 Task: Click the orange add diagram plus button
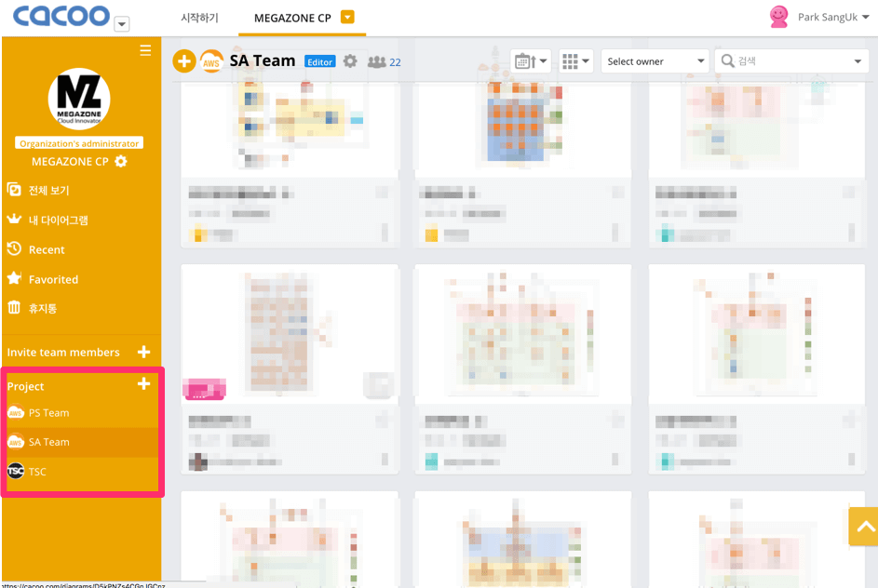click(184, 61)
